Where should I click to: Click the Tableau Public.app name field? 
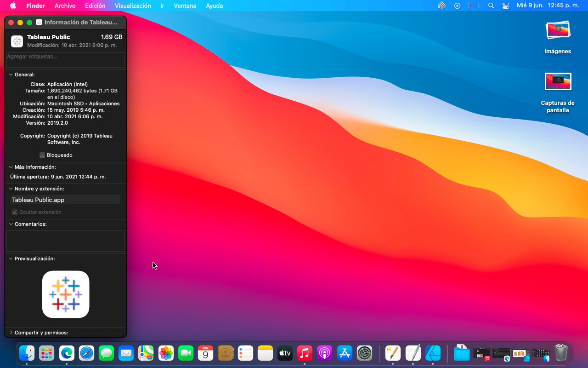point(65,200)
